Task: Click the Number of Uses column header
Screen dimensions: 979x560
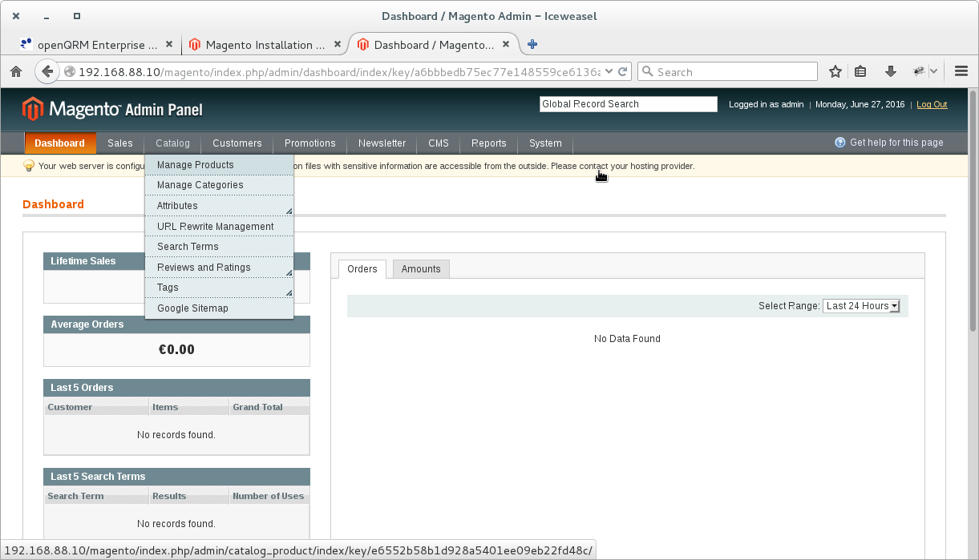Action: click(x=269, y=496)
